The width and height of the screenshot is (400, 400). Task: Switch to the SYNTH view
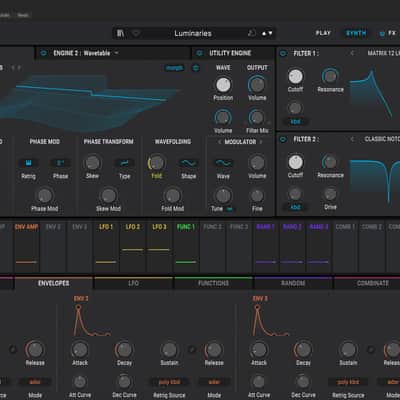(x=356, y=33)
